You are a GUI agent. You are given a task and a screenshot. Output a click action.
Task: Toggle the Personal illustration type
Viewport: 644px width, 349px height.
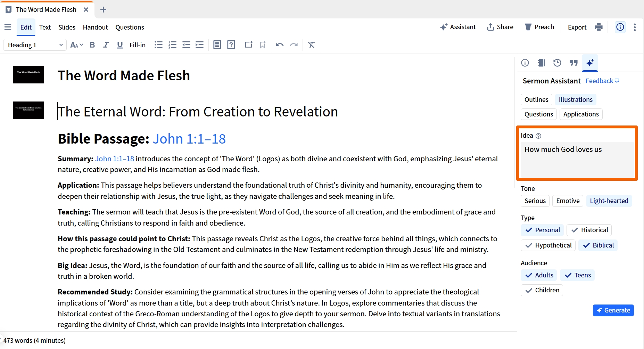(543, 230)
